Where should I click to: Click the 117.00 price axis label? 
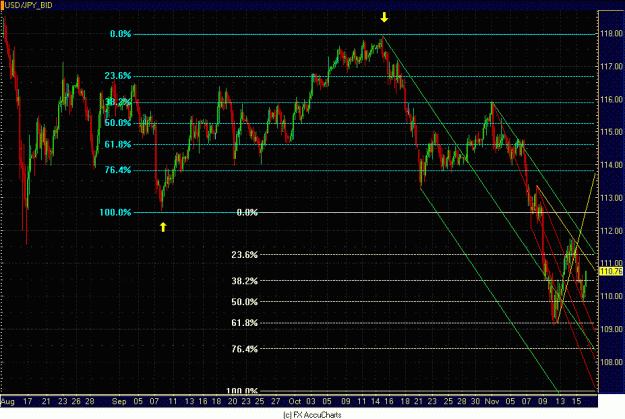coord(611,66)
